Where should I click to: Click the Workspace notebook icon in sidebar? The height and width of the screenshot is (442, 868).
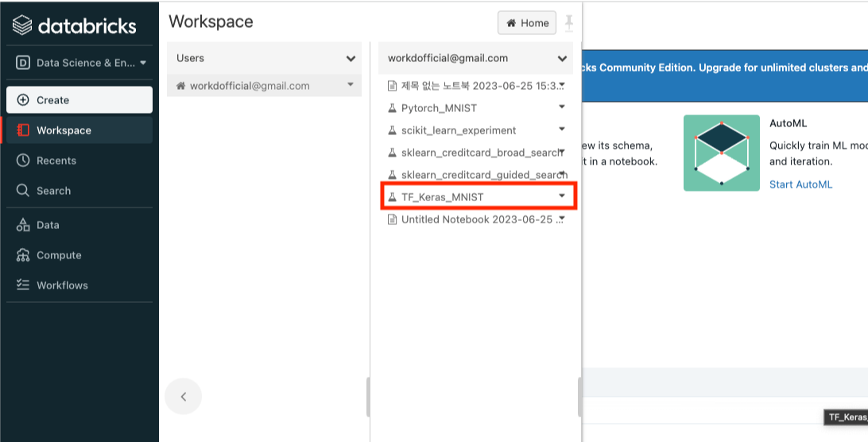coord(23,130)
